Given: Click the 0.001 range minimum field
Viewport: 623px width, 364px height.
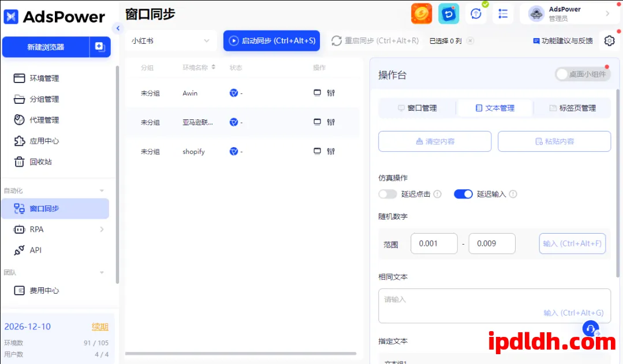Looking at the screenshot, I should [x=434, y=243].
